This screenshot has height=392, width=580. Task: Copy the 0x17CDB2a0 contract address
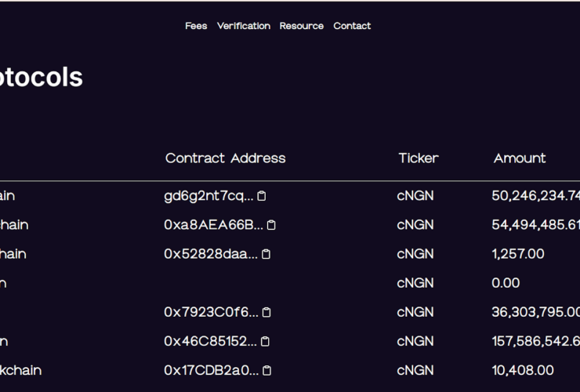tap(267, 370)
